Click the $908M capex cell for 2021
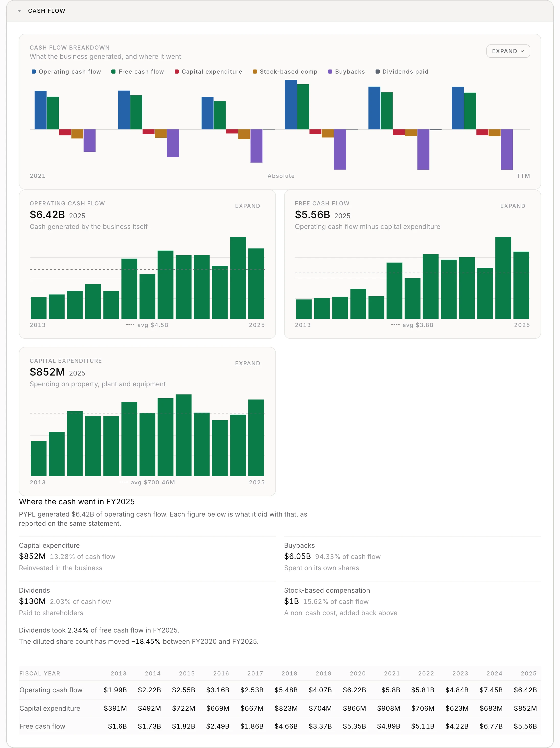 point(388,708)
